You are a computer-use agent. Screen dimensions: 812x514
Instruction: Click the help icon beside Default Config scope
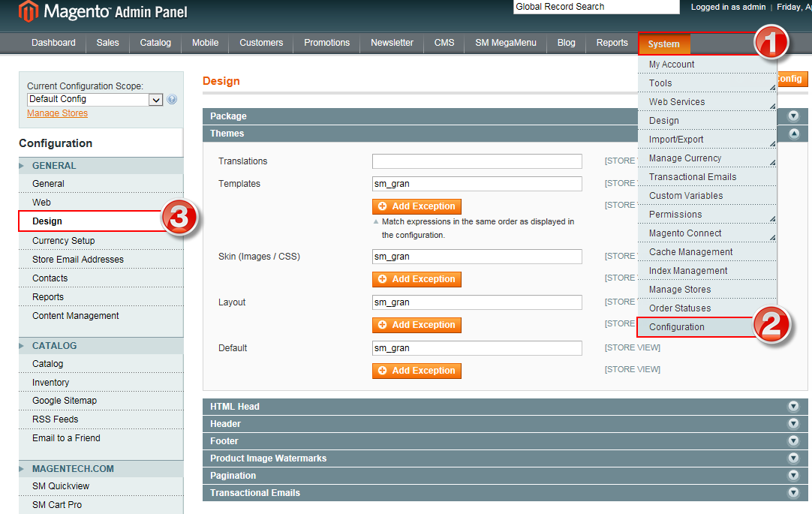[172, 99]
